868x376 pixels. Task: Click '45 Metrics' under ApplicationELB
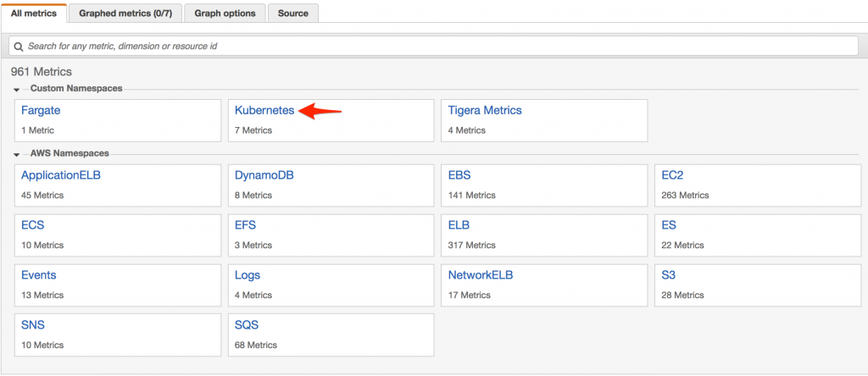coord(42,195)
